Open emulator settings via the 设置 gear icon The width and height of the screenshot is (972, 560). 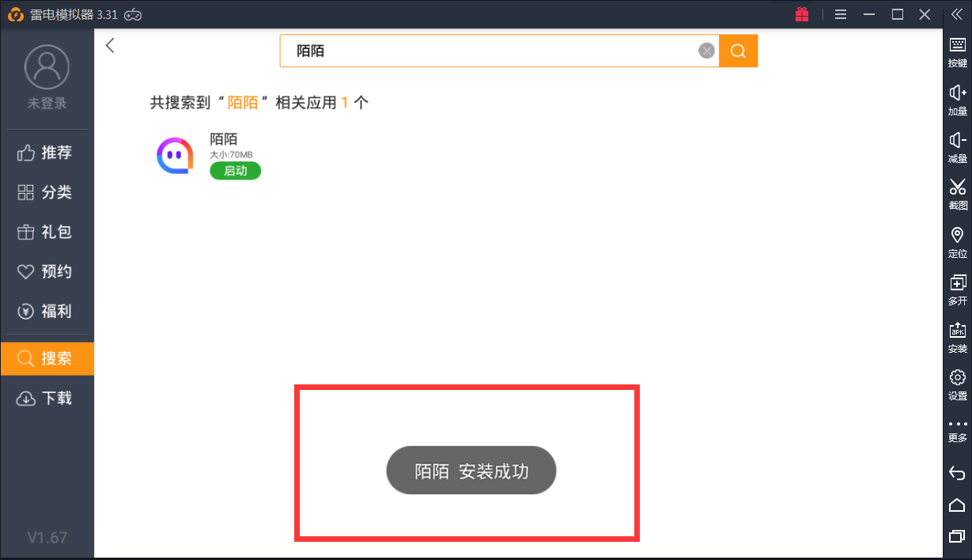(x=956, y=381)
